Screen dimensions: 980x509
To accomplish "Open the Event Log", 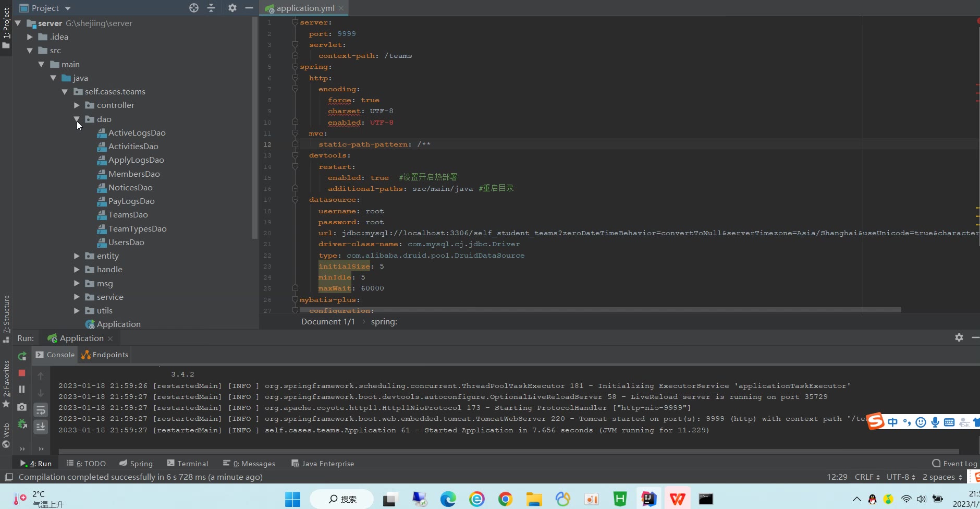I will point(954,464).
